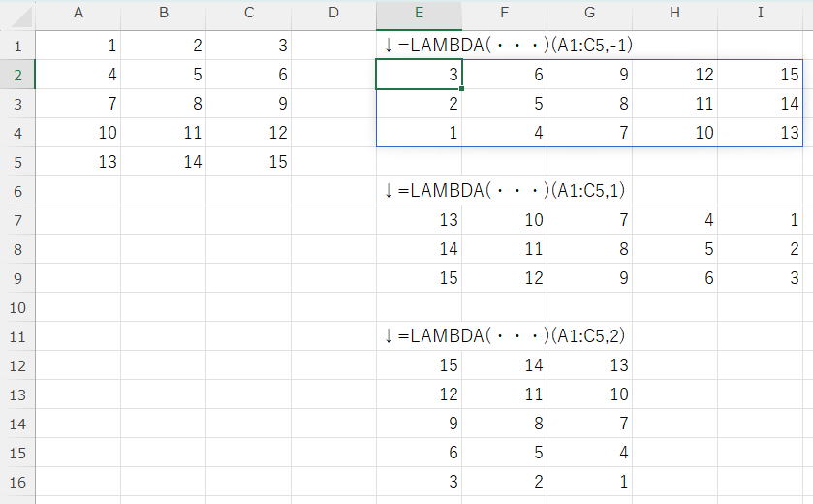This screenshot has height=504, width=813.
Task: Click cell A1 containing 1
Action: 78,46
